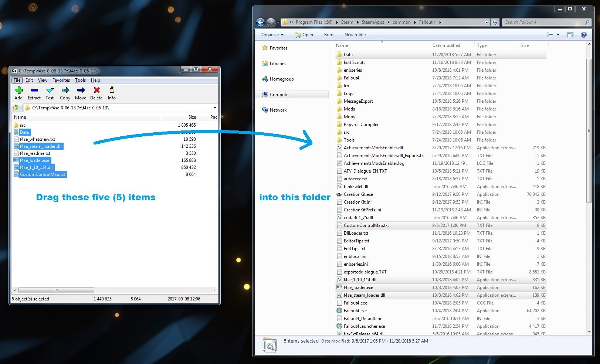Expand the breadcrumb arrow after Steam
The width and height of the screenshot is (600, 364).
[x=357, y=22]
